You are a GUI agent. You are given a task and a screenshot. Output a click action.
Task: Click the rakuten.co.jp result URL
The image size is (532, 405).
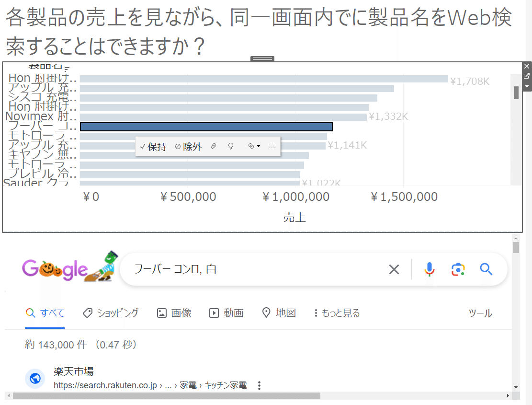150,385
